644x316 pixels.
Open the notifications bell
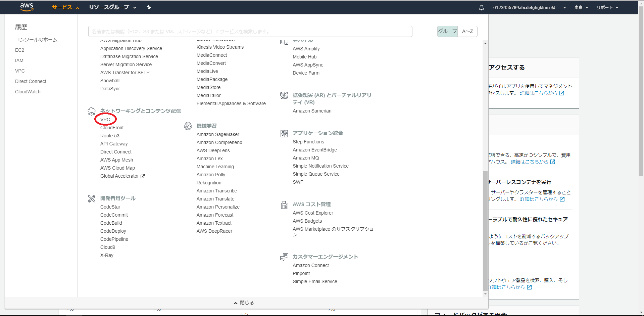pos(481,7)
